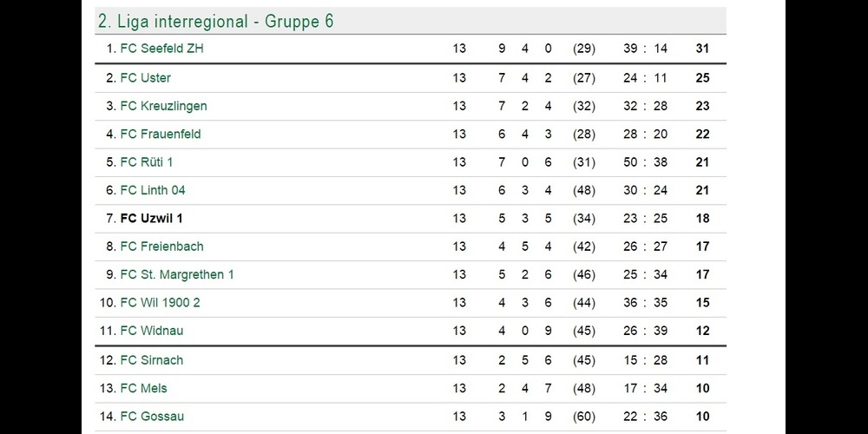Click the FC Uster team link
The height and width of the screenshot is (434, 868).
145,78
